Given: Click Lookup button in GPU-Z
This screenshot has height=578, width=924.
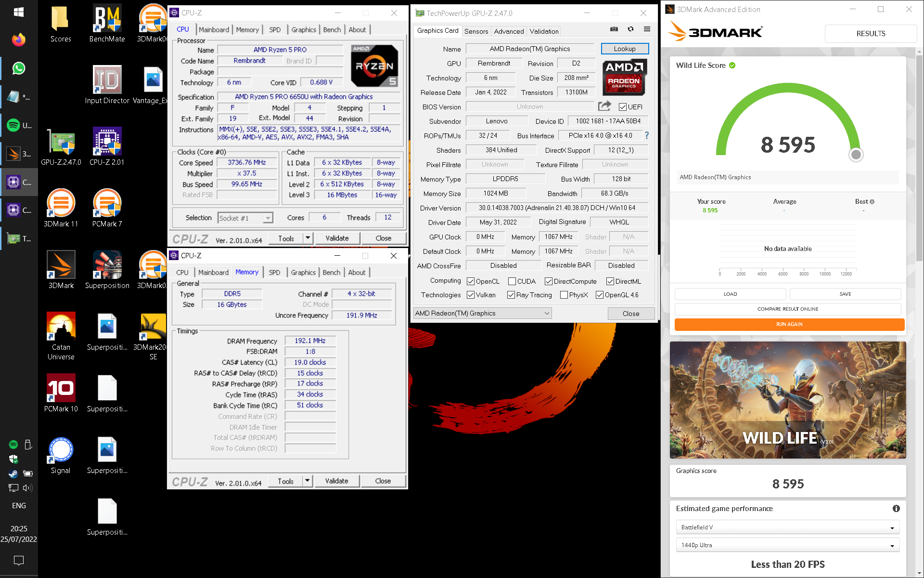Looking at the screenshot, I should (625, 49).
